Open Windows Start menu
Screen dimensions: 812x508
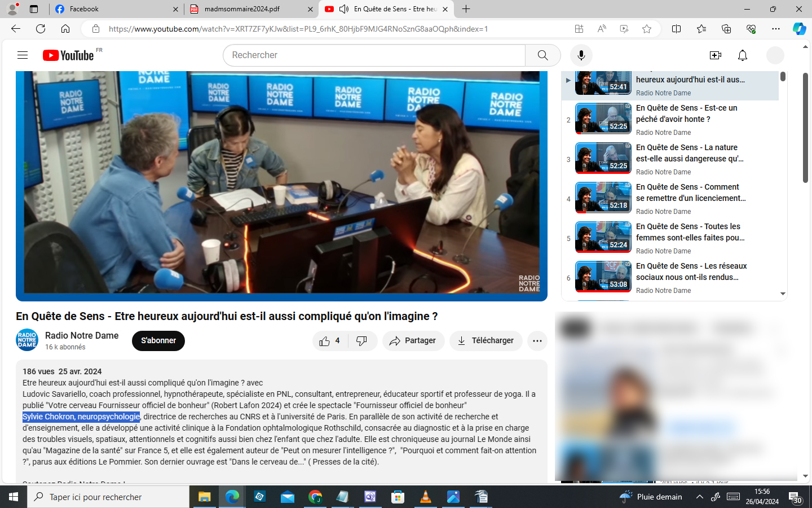pos(14,497)
